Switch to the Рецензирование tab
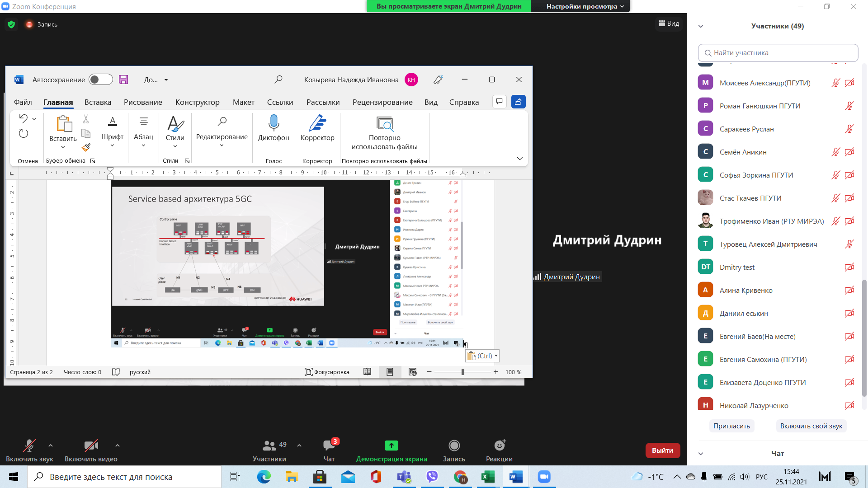Screen dimensions: 868x488 382,102
